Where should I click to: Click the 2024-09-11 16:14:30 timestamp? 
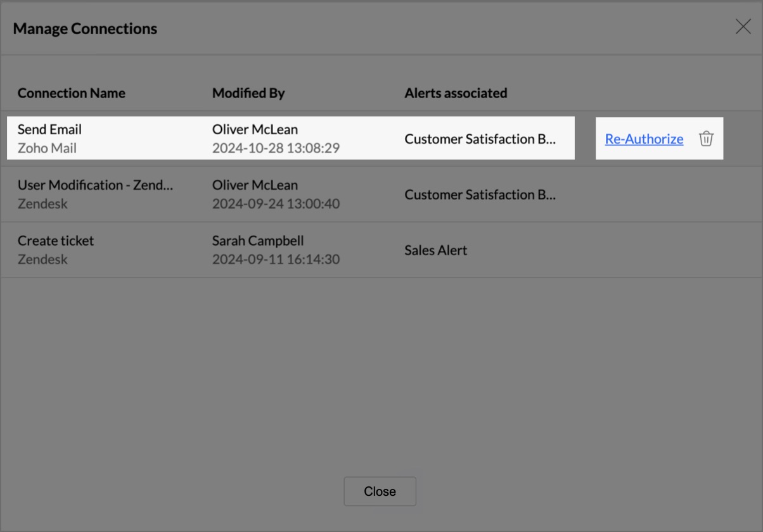(276, 260)
